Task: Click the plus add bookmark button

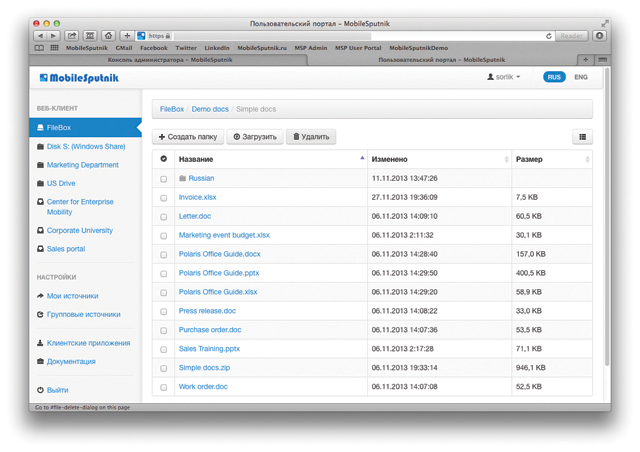Action: coord(127,36)
